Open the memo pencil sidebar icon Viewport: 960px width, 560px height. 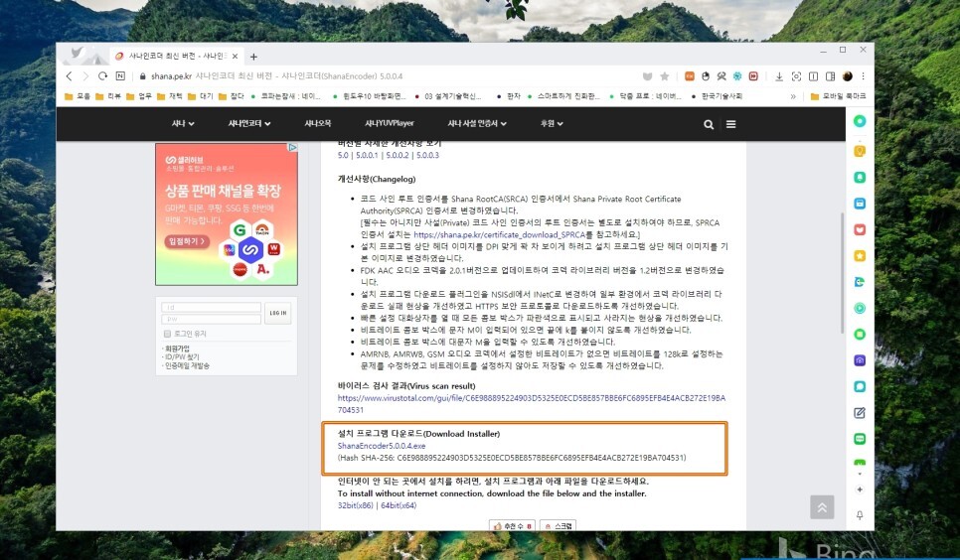click(860, 412)
